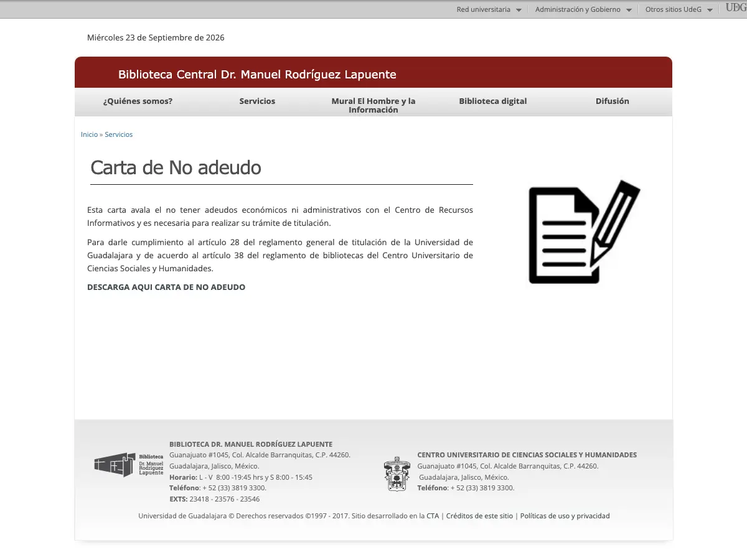Click the EXTS: 23418 - 23576 - 23546 text
This screenshot has height=560, width=747.
point(215,499)
